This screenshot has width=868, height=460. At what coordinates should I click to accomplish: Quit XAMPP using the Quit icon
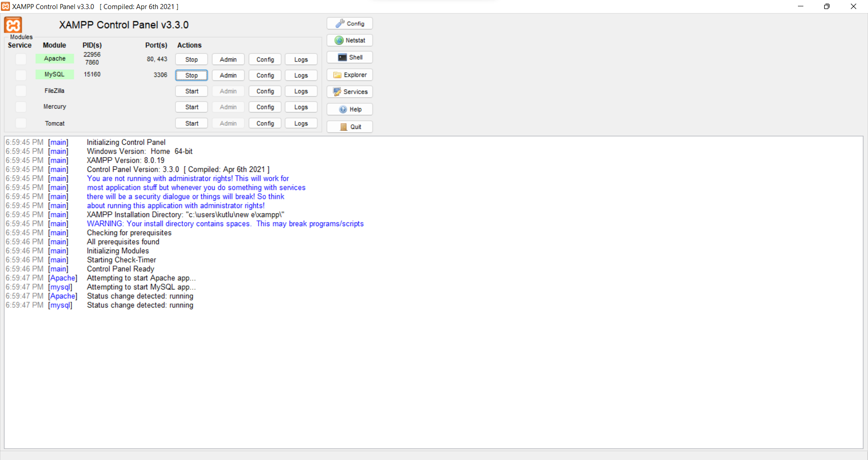349,127
